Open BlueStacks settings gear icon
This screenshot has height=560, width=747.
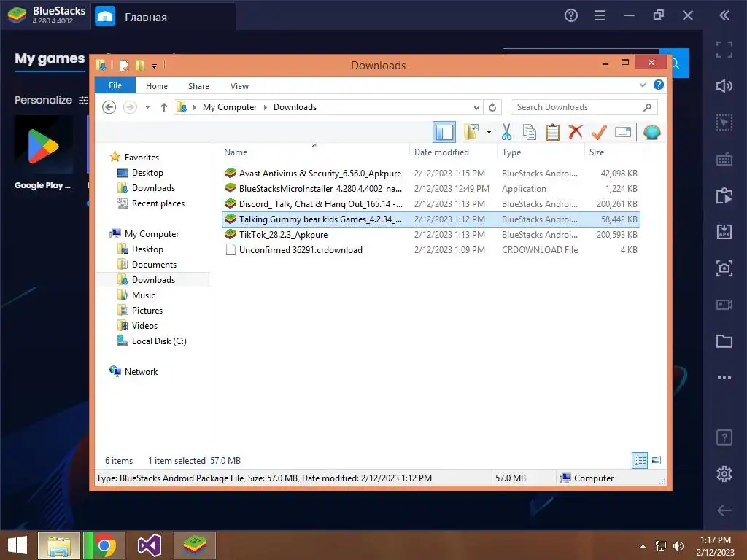[x=724, y=474]
